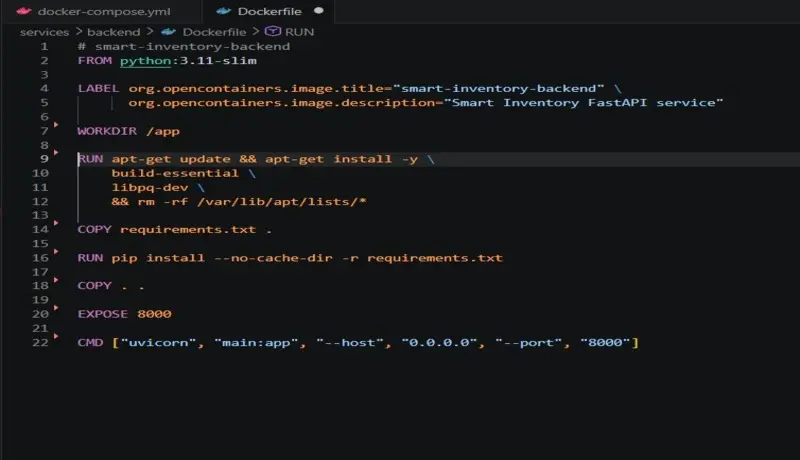Click the red gutter marker beside line 22
This screenshot has width=800, height=460.
tap(56, 336)
